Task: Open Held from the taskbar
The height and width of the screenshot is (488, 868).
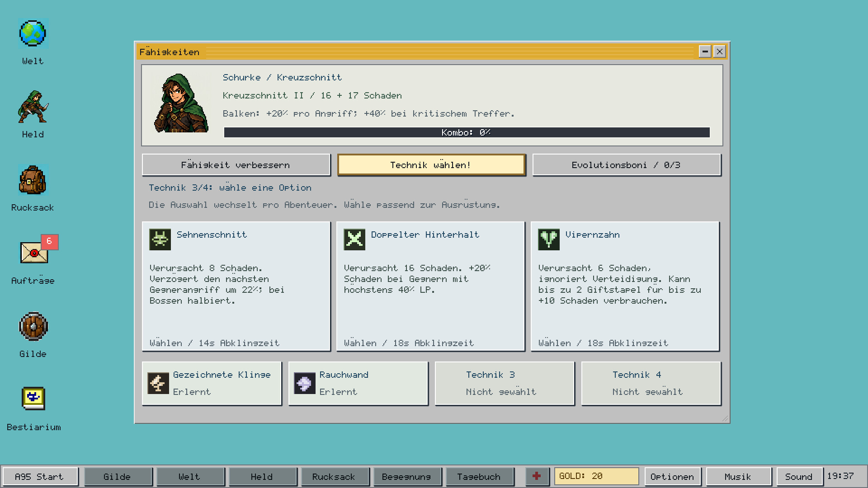Action: click(x=263, y=477)
